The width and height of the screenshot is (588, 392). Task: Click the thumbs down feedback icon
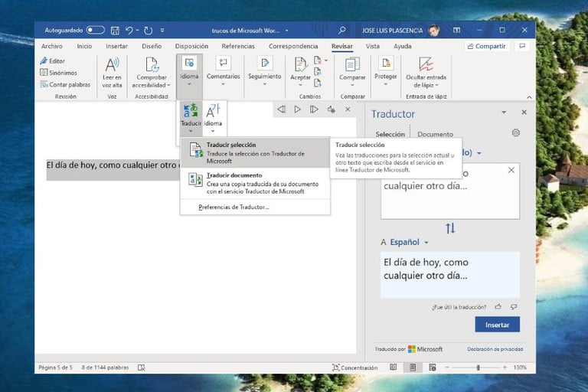click(x=513, y=306)
